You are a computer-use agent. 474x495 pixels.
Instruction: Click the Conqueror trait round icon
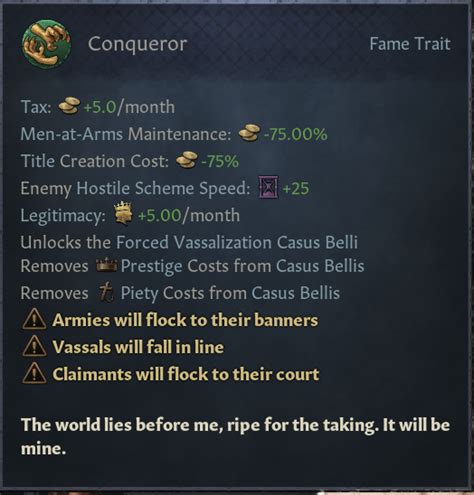coord(46,44)
